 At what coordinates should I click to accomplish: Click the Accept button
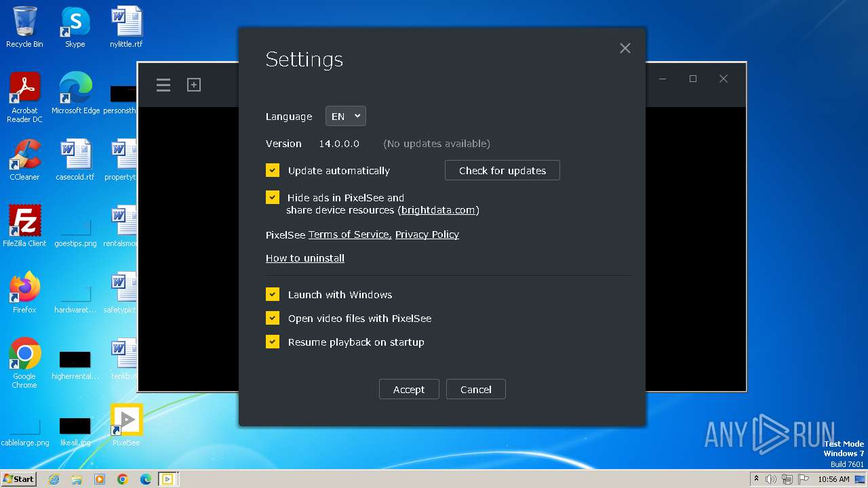pos(409,389)
